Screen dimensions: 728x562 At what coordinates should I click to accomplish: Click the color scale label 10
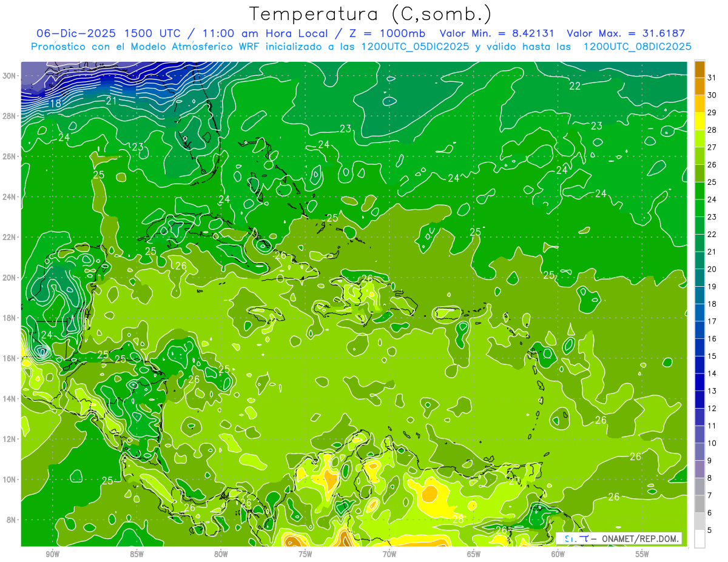(x=712, y=443)
